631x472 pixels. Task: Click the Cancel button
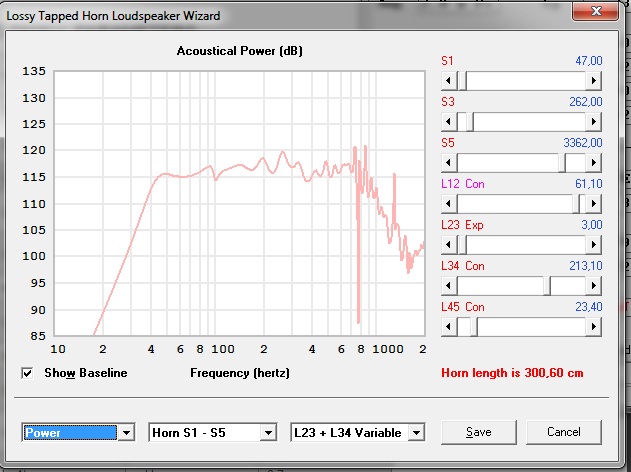click(563, 432)
